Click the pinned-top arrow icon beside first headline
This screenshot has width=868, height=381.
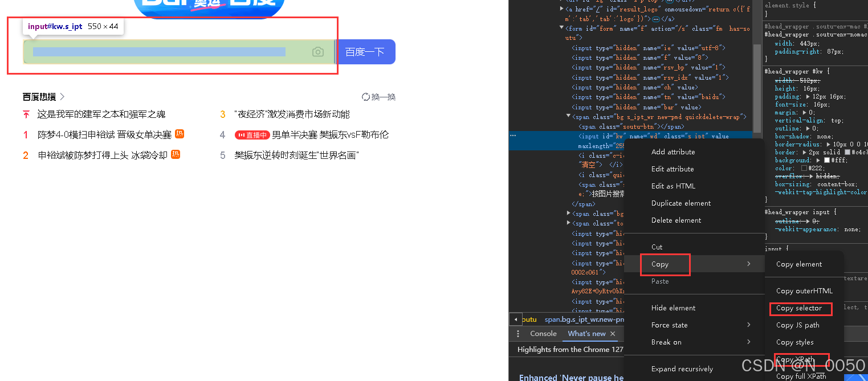click(26, 114)
